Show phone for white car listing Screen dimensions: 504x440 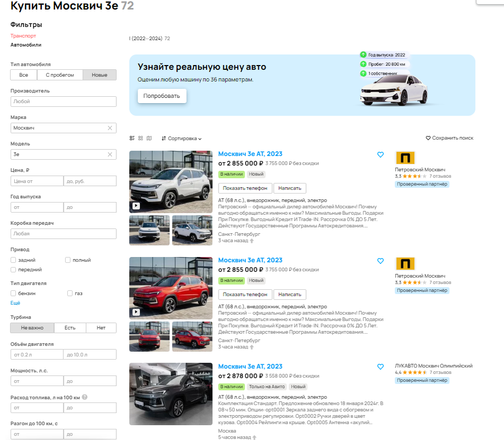(x=245, y=188)
